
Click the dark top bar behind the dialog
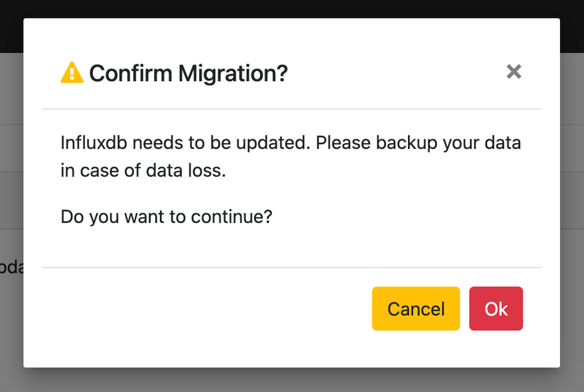pos(291,8)
